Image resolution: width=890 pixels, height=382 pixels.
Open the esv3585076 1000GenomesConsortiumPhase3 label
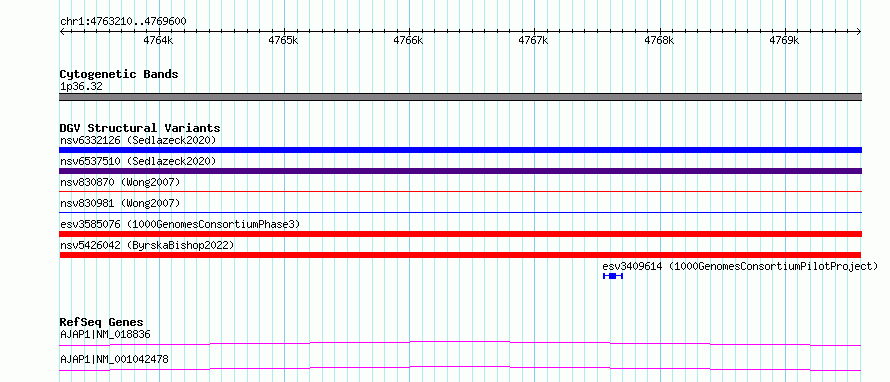[180, 224]
